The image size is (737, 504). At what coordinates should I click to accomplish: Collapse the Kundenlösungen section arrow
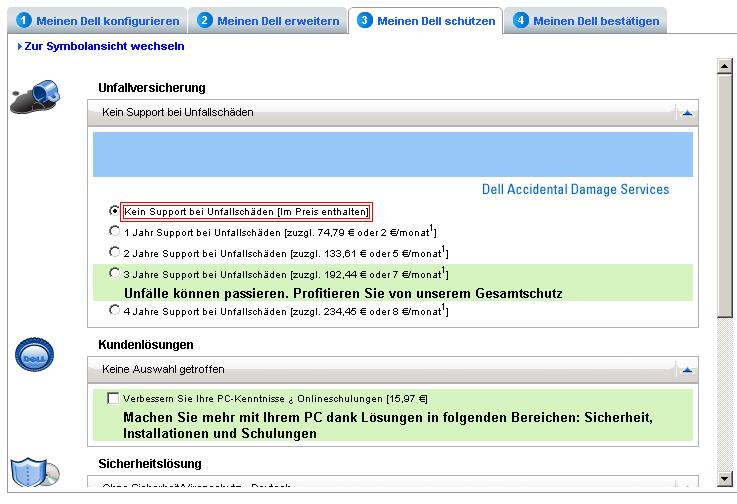coord(687,370)
